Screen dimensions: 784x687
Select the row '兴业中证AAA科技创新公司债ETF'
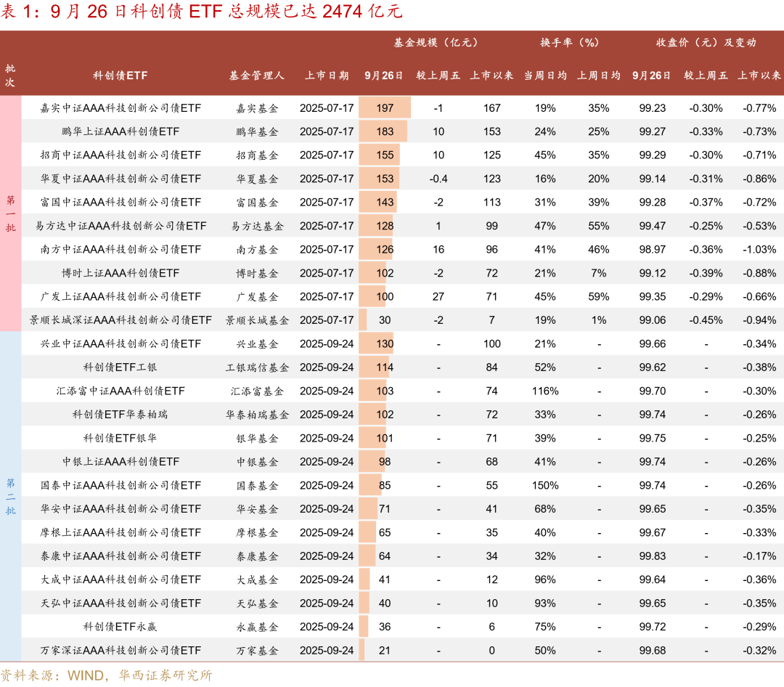click(402, 343)
